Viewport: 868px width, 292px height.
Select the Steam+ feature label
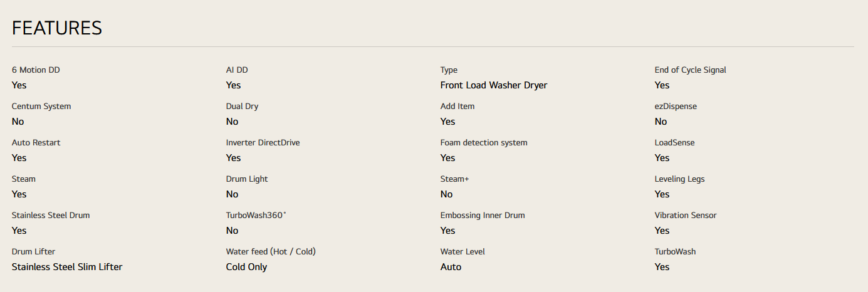point(454,179)
